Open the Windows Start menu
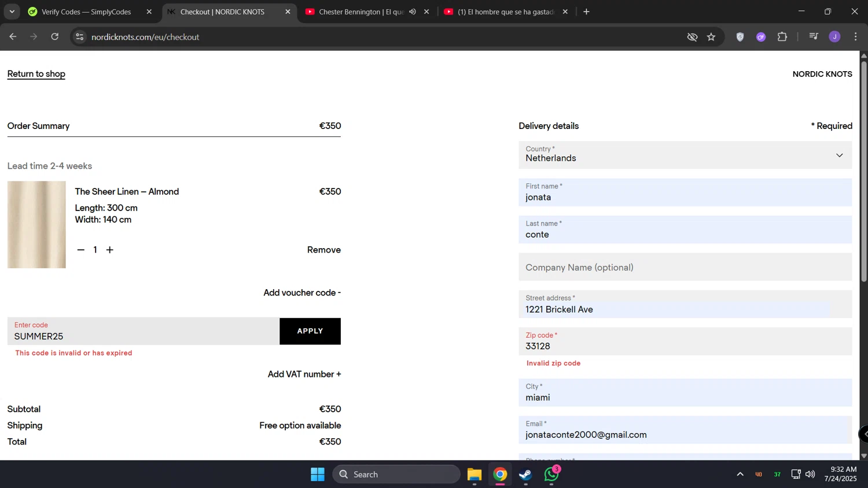This screenshot has height=488, width=868. (x=318, y=475)
